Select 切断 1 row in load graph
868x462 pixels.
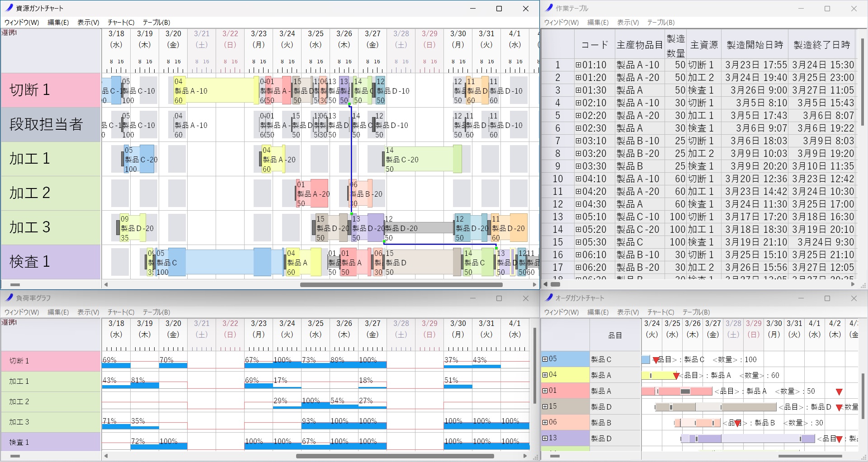click(x=51, y=361)
